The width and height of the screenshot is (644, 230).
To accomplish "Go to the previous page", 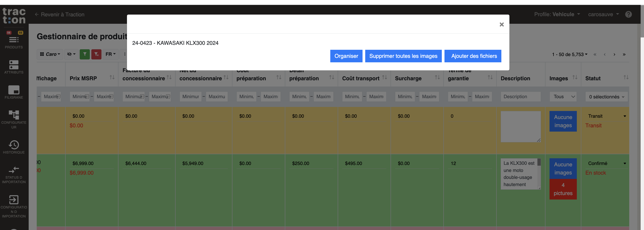I will click(x=605, y=54).
